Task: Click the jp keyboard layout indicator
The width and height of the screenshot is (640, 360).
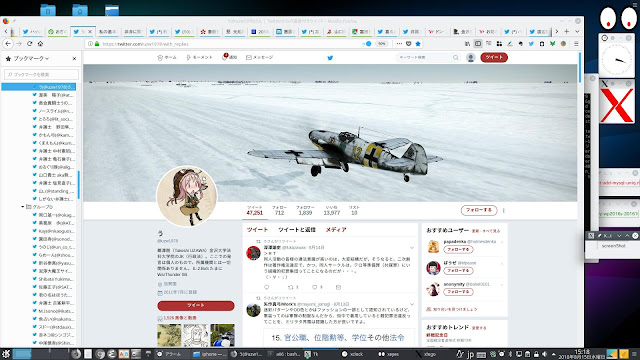Action: (x=470, y=354)
